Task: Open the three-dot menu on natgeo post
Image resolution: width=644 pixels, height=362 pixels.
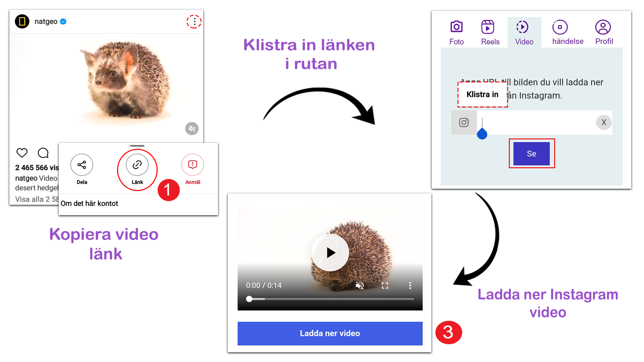Action: (194, 22)
